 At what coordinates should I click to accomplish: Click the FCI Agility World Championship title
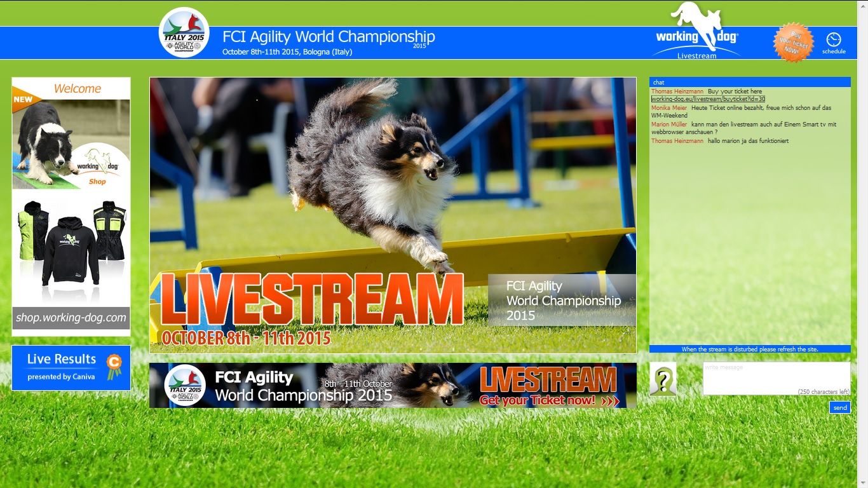click(x=329, y=37)
